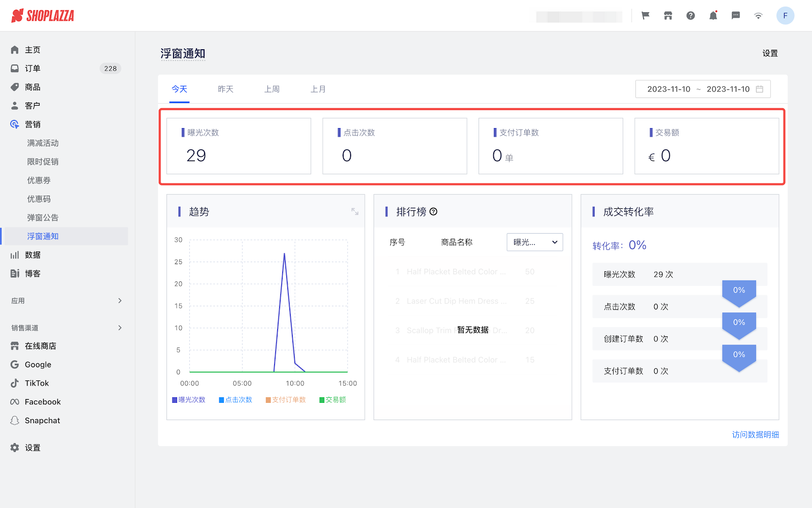Open the 曝光 ranking metric dropdown
This screenshot has width=812, height=508.
pyautogui.click(x=534, y=242)
